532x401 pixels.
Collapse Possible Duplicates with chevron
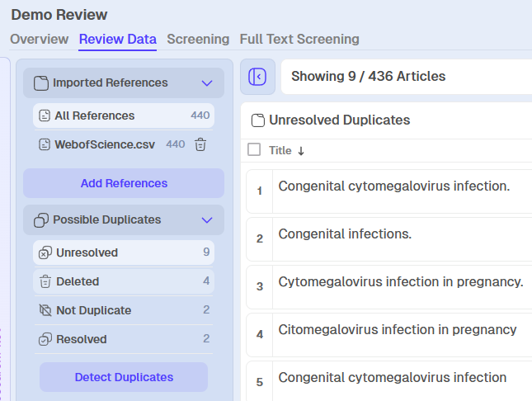[x=207, y=220]
